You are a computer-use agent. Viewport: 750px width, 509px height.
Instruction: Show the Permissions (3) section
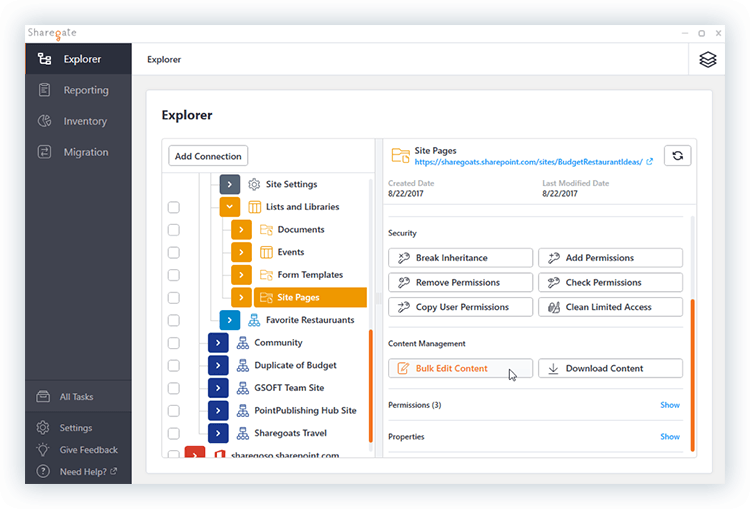pos(670,405)
